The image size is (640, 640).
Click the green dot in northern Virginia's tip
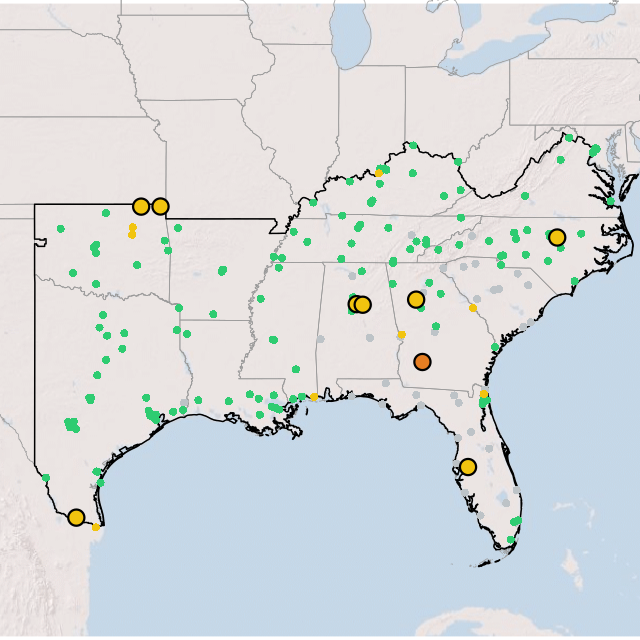(569, 138)
